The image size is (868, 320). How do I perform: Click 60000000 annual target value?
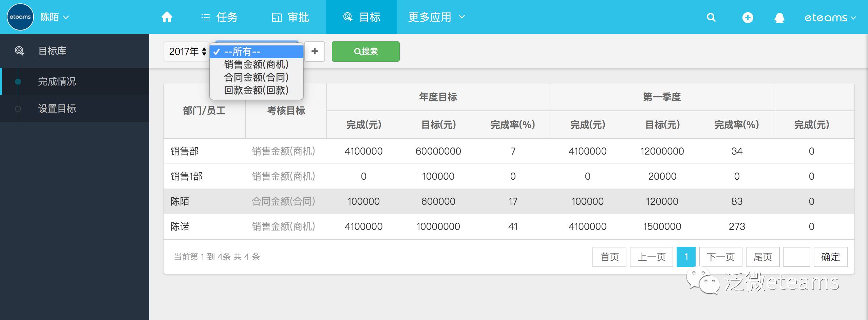pos(438,151)
